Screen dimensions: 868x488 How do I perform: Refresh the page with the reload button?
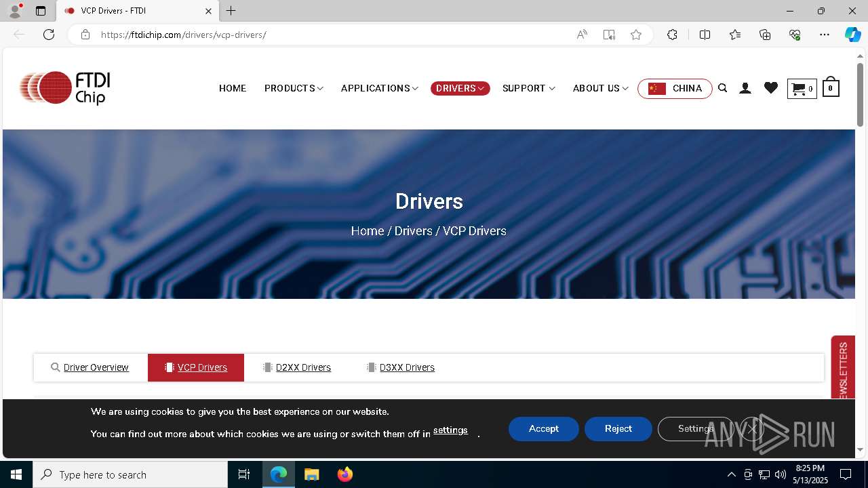tap(49, 35)
